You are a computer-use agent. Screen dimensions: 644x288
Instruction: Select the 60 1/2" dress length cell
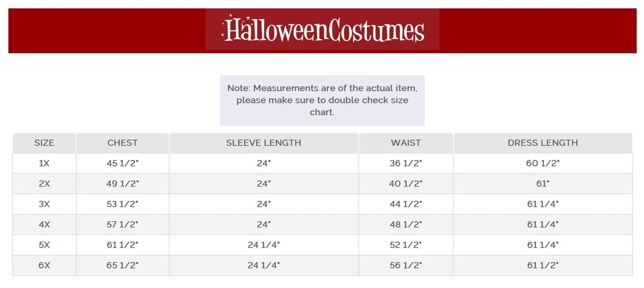542,163
